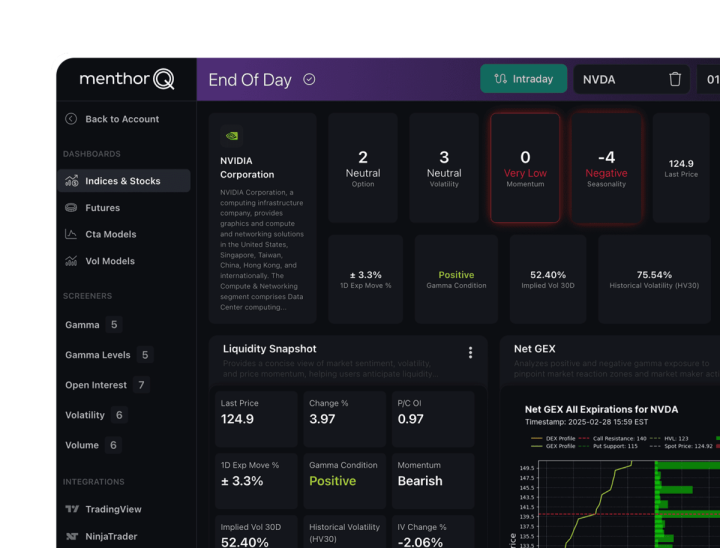
Task: Select the Volatility score card showing 3
Action: click(x=444, y=168)
